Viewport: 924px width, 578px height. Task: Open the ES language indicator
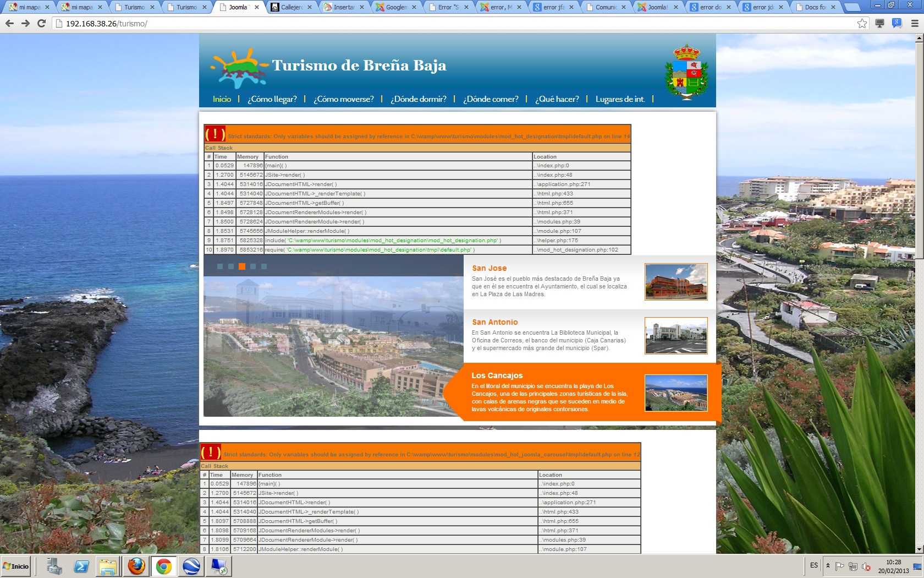814,565
